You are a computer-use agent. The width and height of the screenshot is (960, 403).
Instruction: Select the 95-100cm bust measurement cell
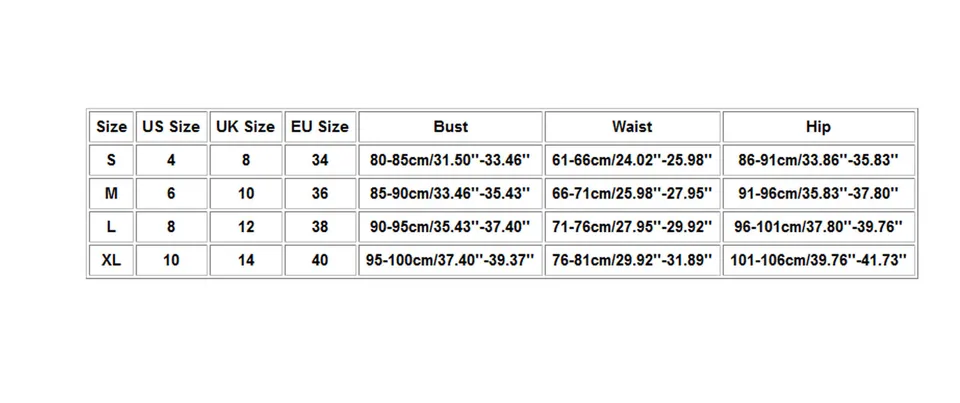[x=451, y=260]
